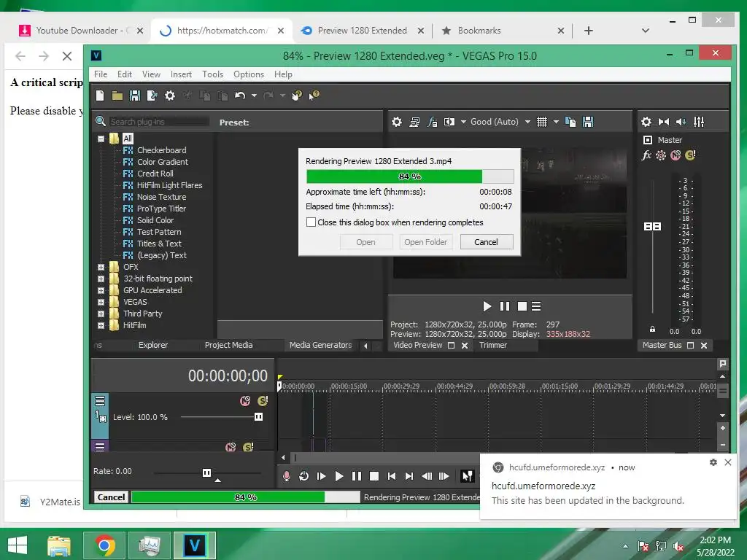Click the Rate slider handle
Screen dimensions: 747x560
(206, 472)
